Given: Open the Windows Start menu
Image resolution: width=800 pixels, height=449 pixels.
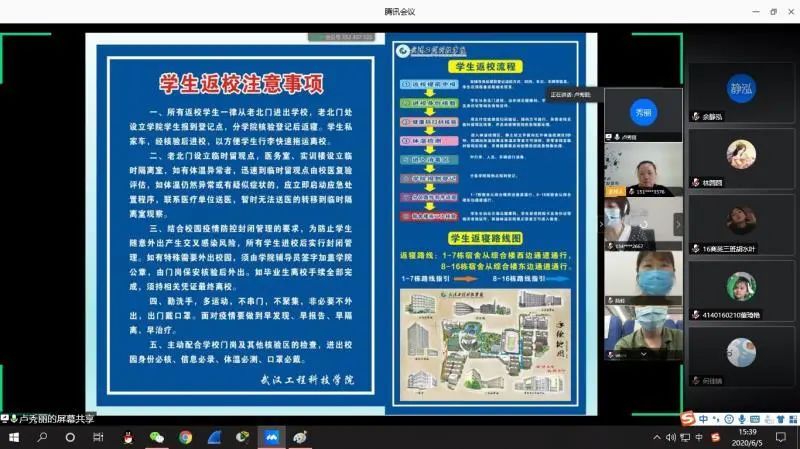Looking at the screenshot, I should tap(13, 437).
